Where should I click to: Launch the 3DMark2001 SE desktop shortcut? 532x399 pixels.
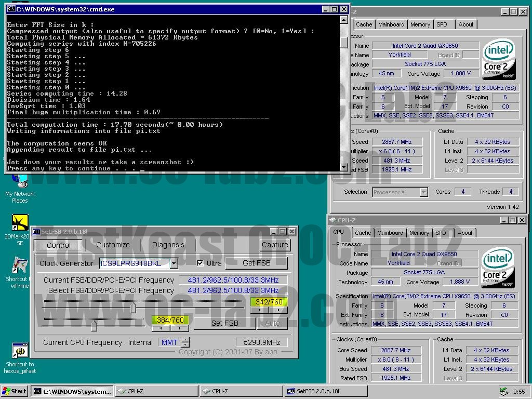[20, 222]
